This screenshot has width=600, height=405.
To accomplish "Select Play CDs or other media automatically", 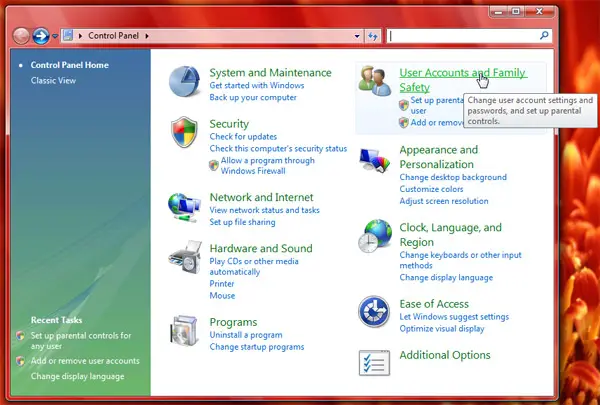I will (254, 266).
